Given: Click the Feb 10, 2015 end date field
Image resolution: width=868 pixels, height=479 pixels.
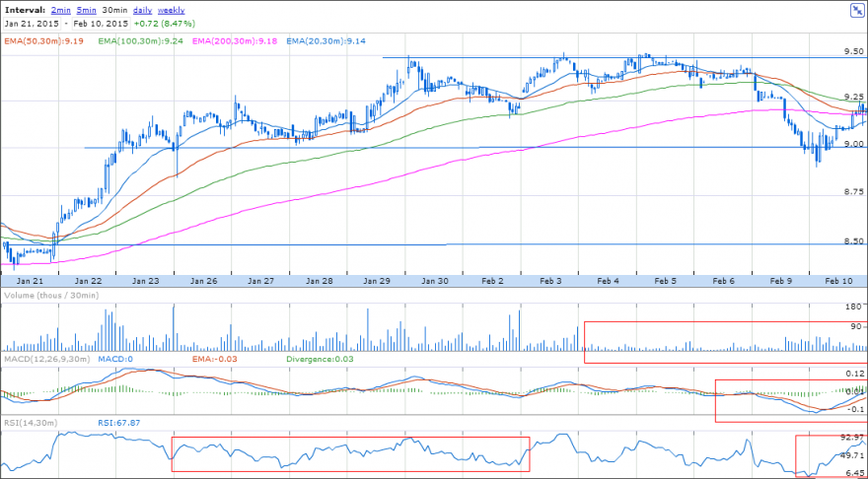Looking at the screenshot, I should click(102, 24).
